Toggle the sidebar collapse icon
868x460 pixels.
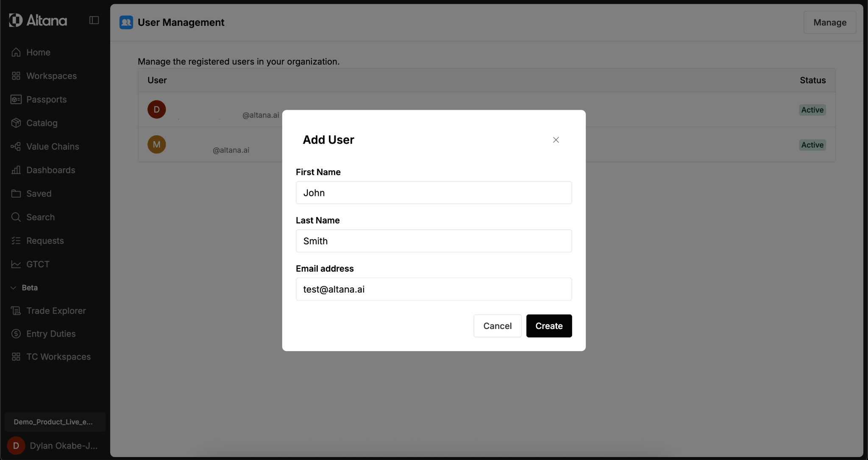[94, 20]
